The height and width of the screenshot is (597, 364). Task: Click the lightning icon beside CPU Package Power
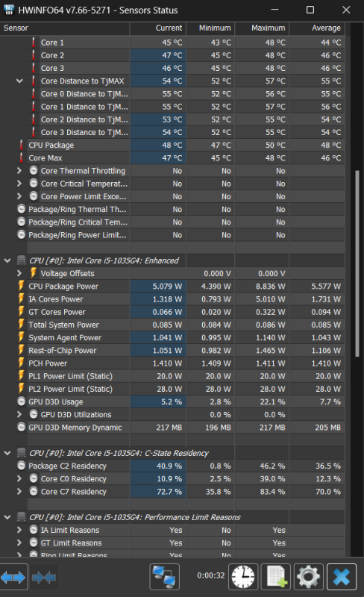[22, 286]
